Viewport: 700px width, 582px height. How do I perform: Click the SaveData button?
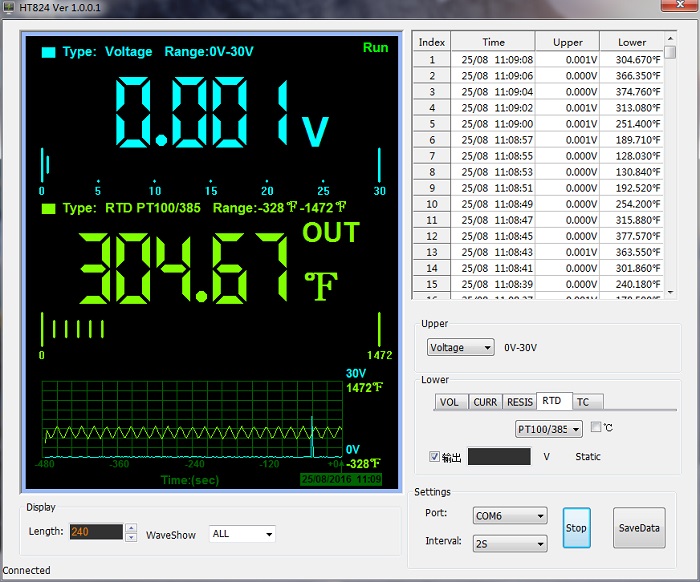point(638,528)
